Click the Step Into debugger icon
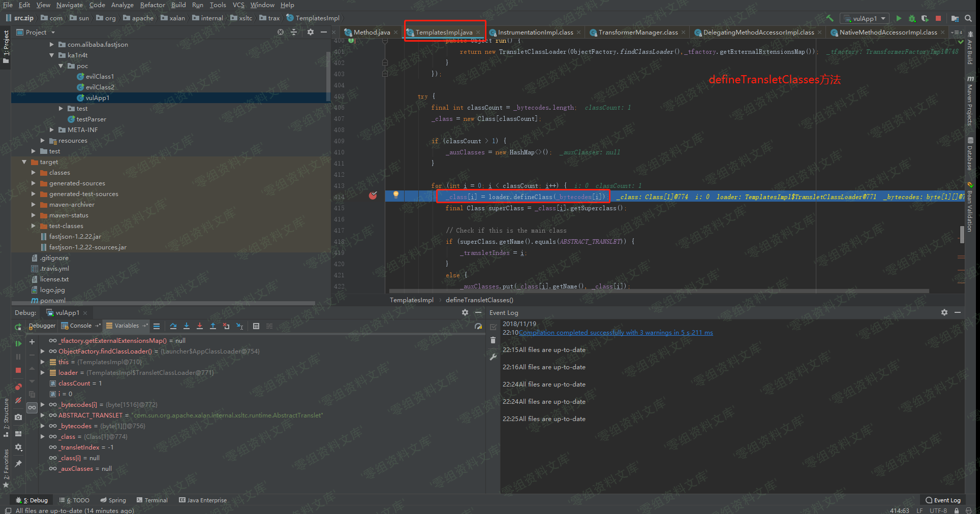 pyautogui.click(x=187, y=326)
